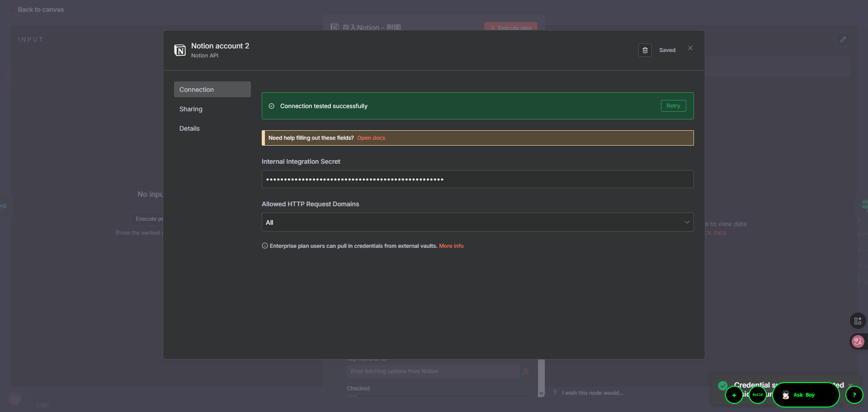Open docs link for credential help
868x412 pixels.
click(371, 138)
